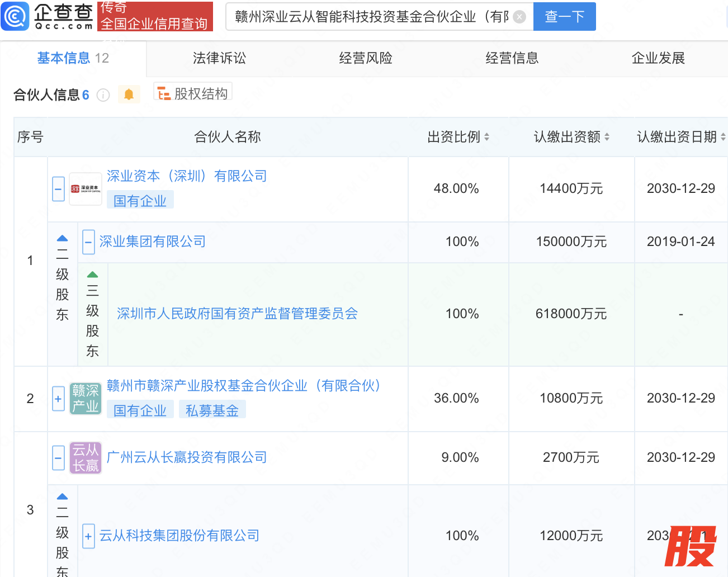
Task: Sort by 出资比例 column
Action: [486, 137]
